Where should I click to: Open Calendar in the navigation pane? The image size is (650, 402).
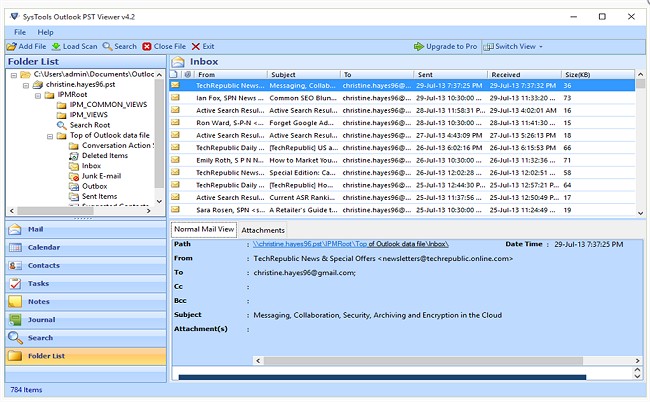(x=43, y=247)
